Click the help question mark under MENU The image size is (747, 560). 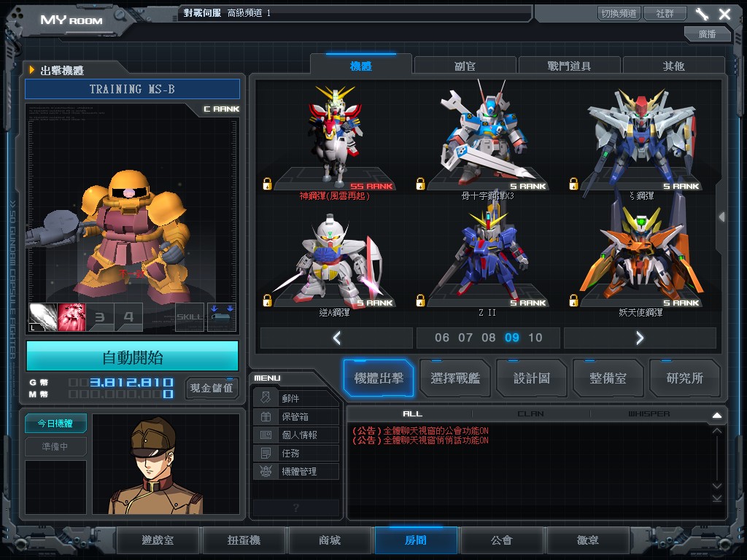pos(296,507)
